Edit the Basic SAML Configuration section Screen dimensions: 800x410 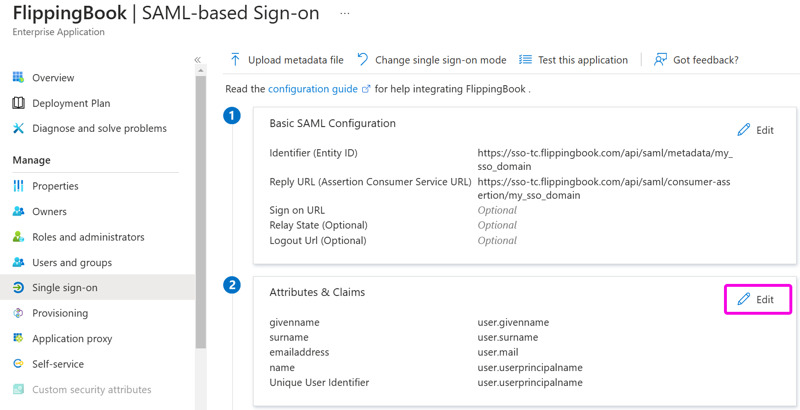pos(756,130)
